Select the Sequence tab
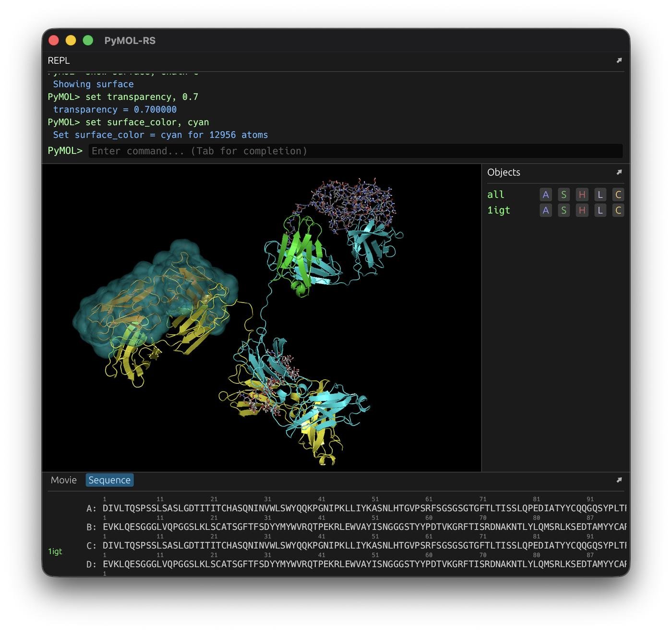The width and height of the screenshot is (672, 632). 109,480
